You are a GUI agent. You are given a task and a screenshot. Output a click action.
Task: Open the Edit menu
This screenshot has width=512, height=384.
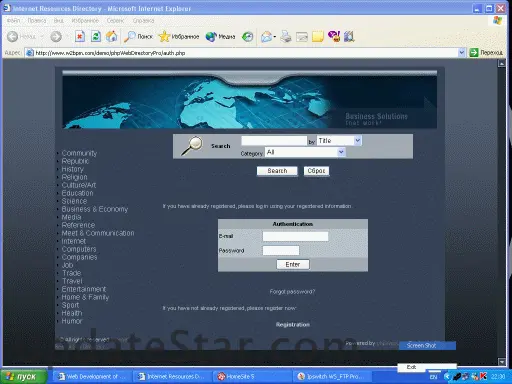point(37,21)
